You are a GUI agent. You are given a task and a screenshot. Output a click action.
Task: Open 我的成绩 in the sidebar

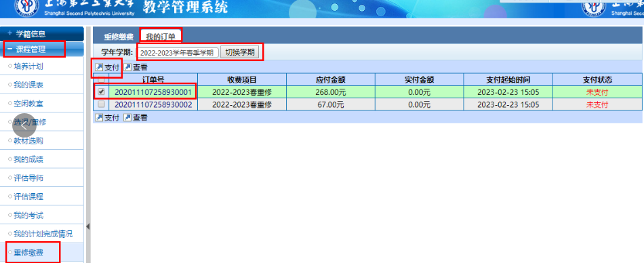coord(28,159)
